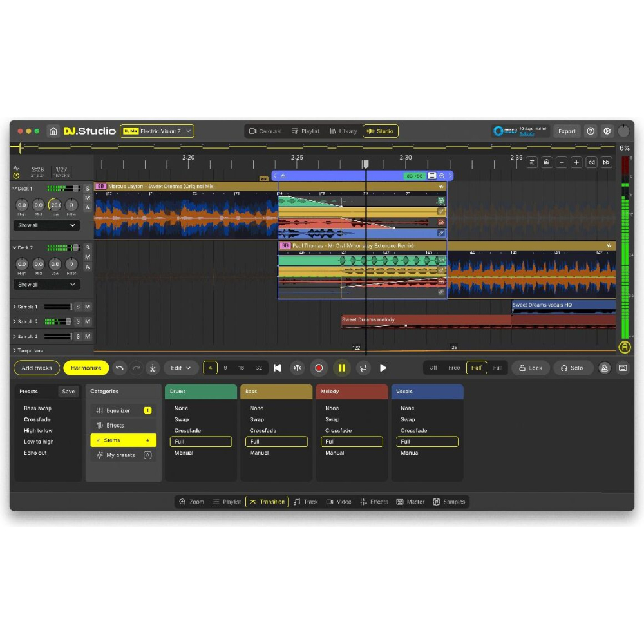Open the Electric Vision 7 project dropdown
The image size is (644, 644).
point(157,131)
